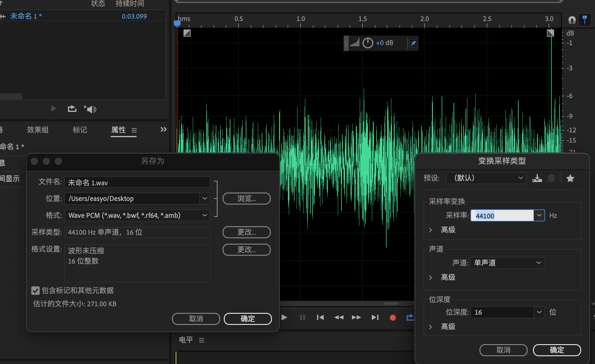Click the Status column header (状态)

point(98,4)
